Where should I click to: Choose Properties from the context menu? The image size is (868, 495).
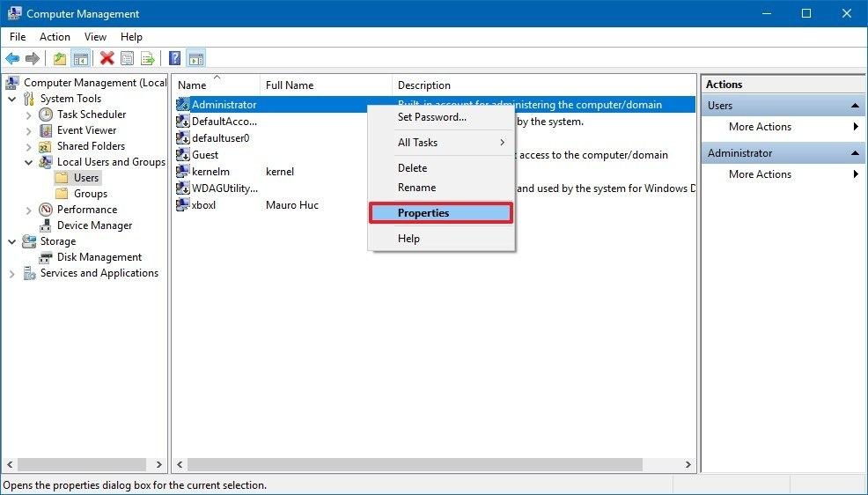[440, 213]
